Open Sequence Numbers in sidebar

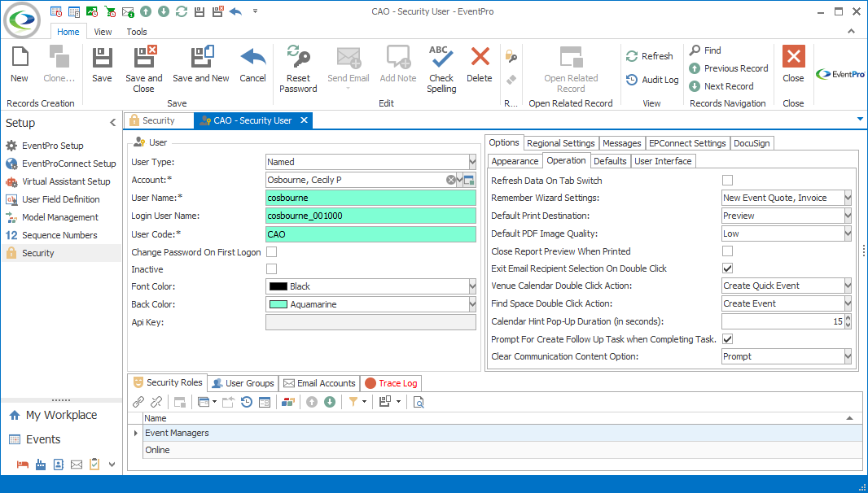tap(59, 235)
